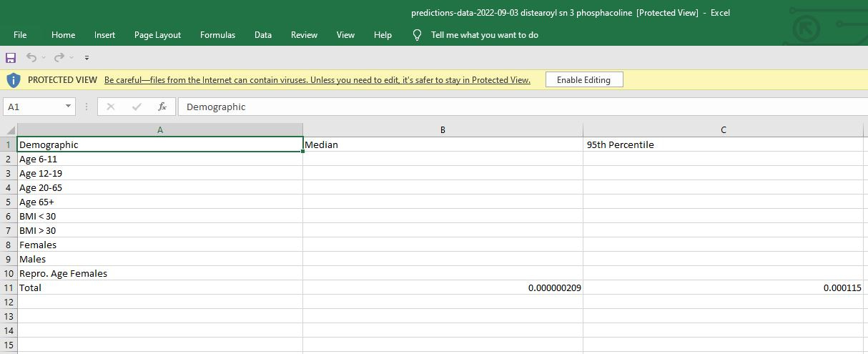Click the Undo arrow icon
This screenshot has width=868, height=354.
click(31, 57)
